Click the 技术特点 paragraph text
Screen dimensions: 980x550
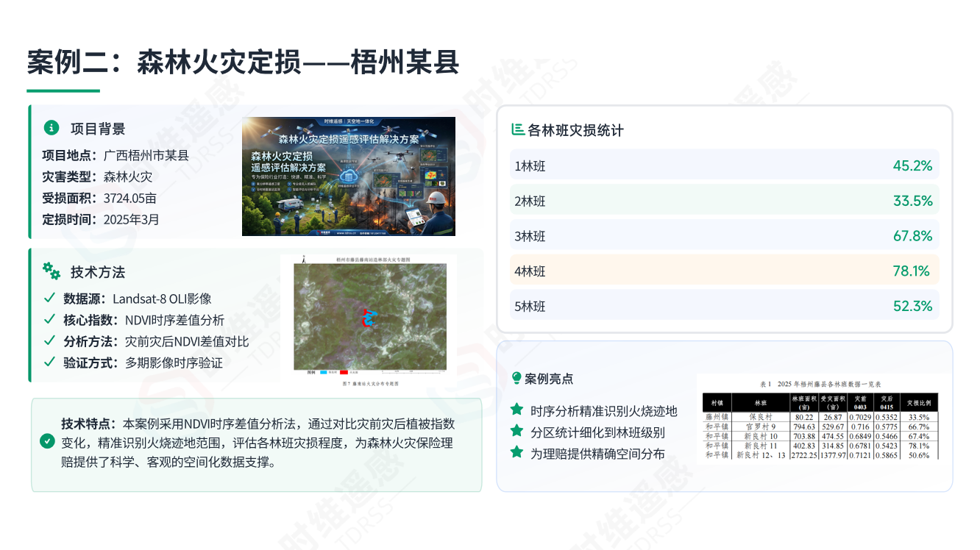point(258,443)
